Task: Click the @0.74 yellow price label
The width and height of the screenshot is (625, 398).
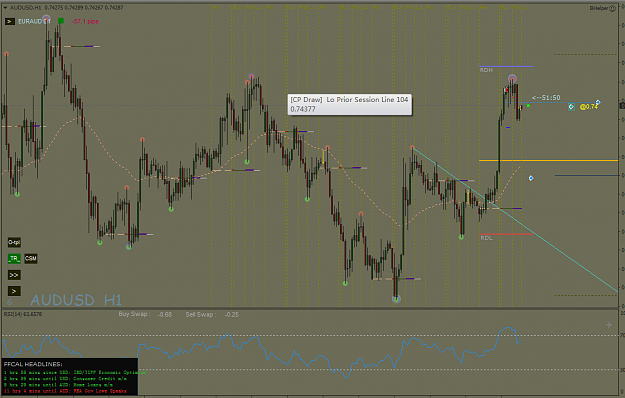Action: coord(589,106)
